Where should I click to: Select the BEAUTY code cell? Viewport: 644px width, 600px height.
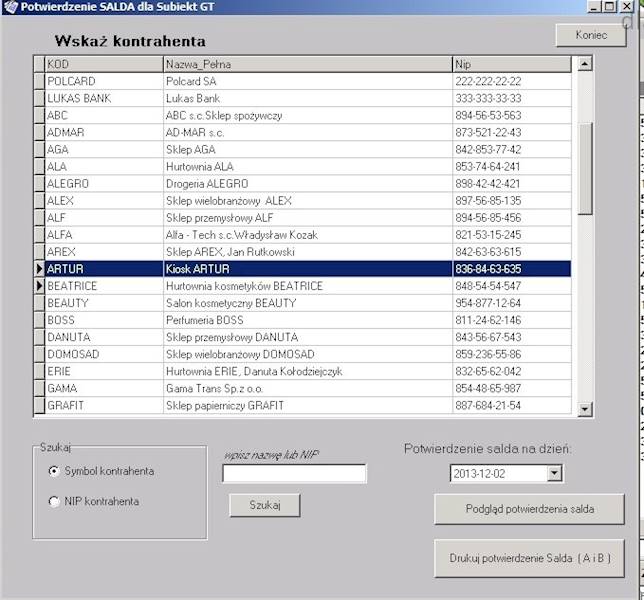point(104,303)
